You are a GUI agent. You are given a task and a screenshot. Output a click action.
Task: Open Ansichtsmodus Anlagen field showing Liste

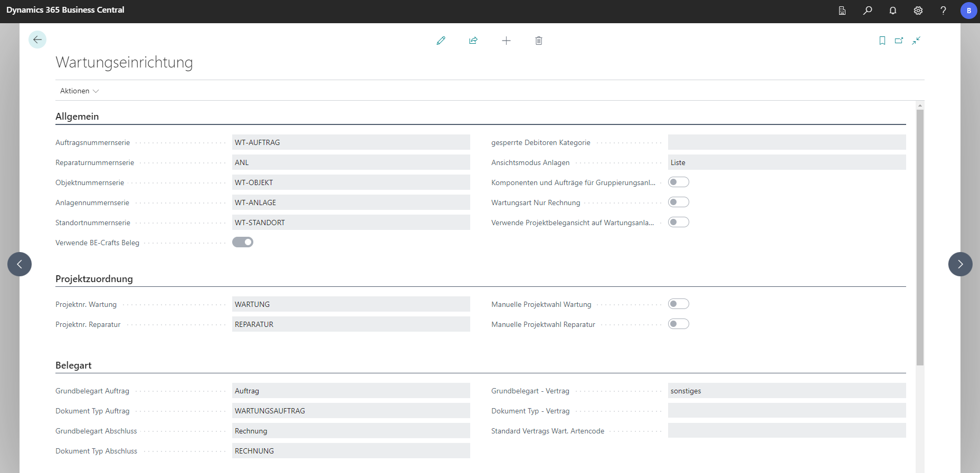787,162
